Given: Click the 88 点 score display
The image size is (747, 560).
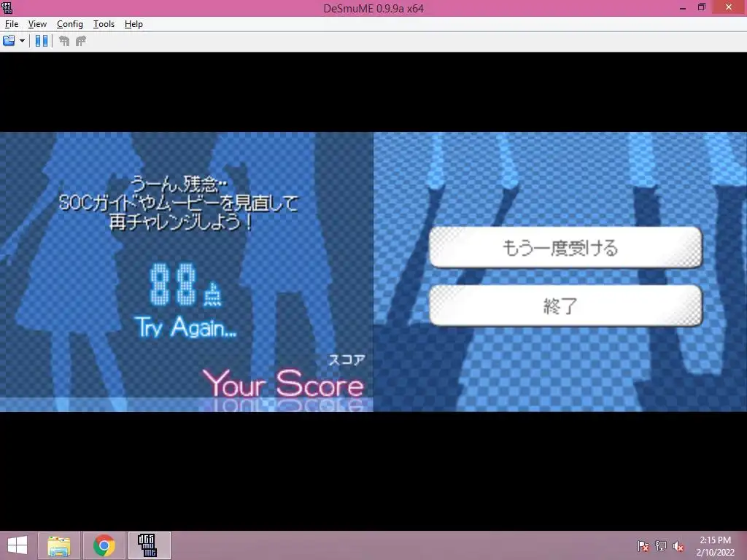Looking at the screenshot, I should tap(185, 285).
